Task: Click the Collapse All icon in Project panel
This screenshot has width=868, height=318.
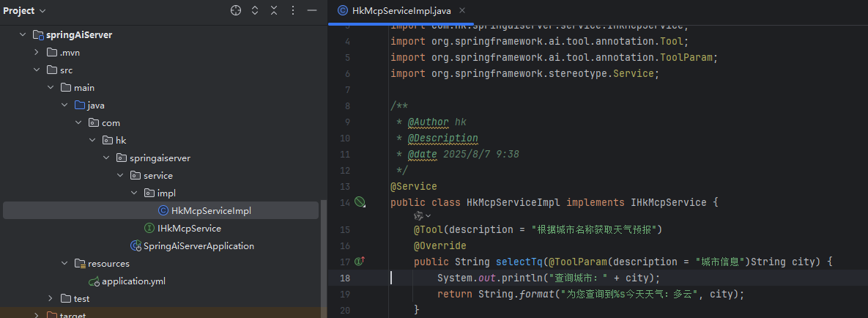Action: [273, 10]
